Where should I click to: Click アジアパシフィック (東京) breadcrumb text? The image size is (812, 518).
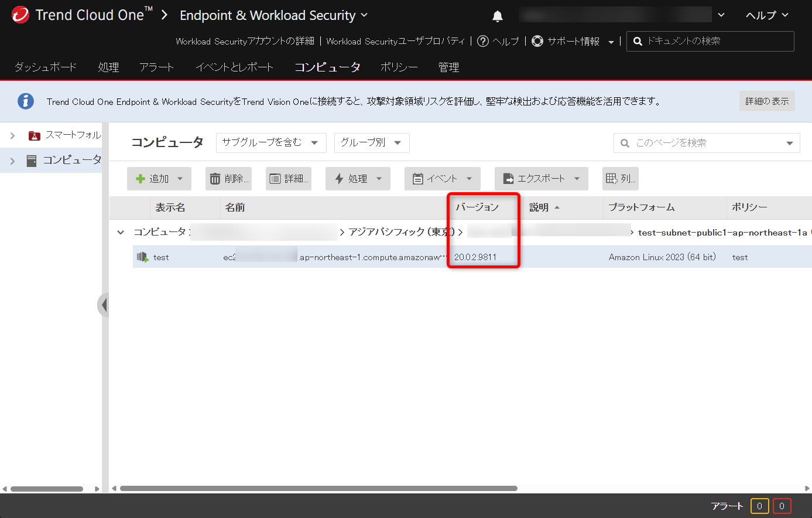(402, 232)
